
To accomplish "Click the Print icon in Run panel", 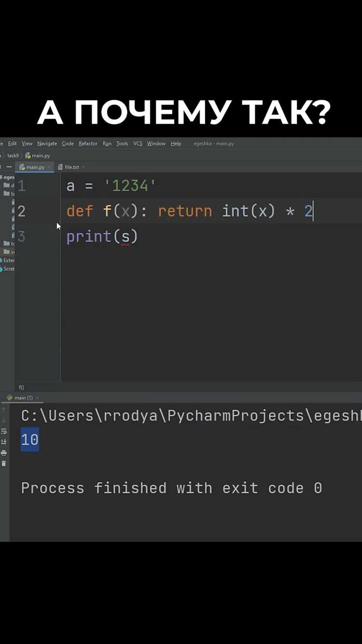I will pos(4,453).
